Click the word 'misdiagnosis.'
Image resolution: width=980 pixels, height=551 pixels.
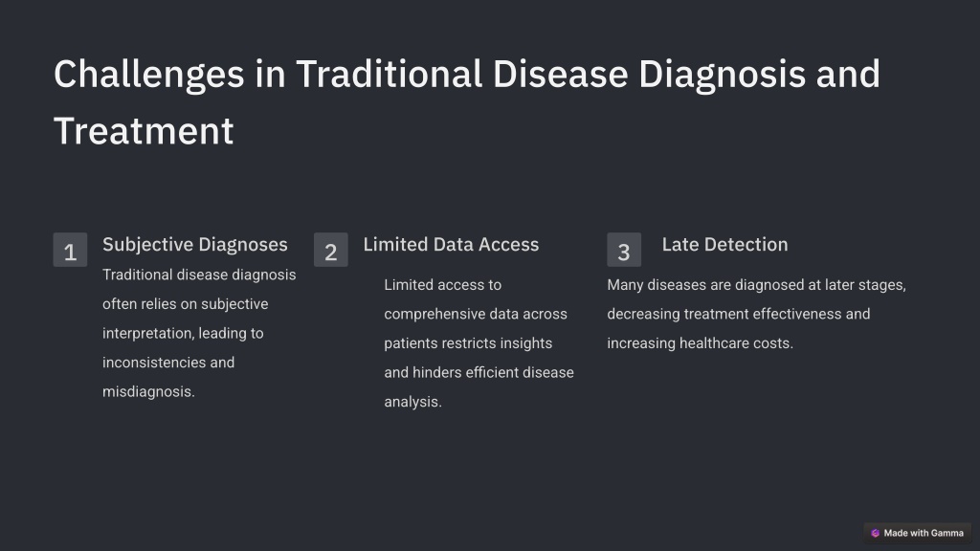pyautogui.click(x=148, y=391)
